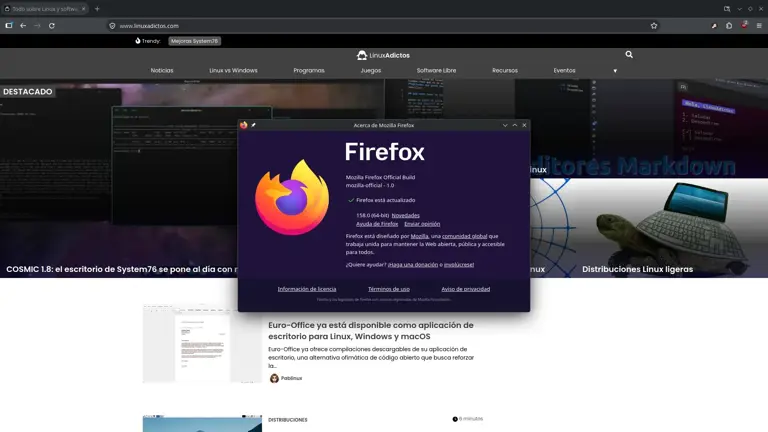Click the address bar showing www.linuxadictos.com
Screen dimensions: 768x432
pos(382,25)
